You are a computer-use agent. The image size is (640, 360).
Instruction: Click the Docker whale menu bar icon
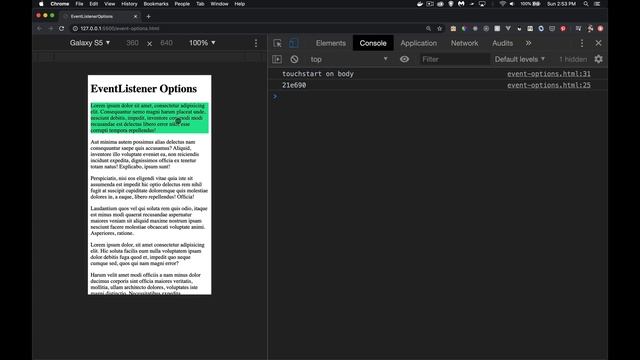[x=420, y=4]
